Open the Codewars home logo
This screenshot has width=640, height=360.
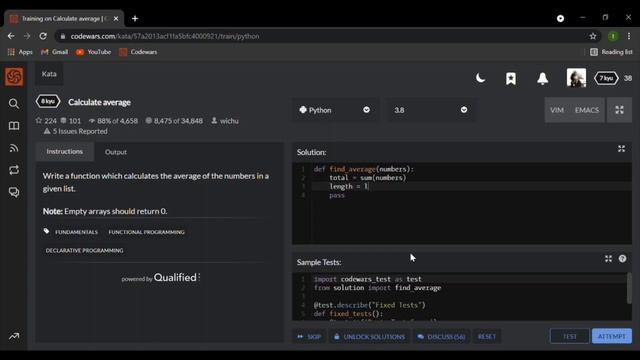click(x=14, y=76)
